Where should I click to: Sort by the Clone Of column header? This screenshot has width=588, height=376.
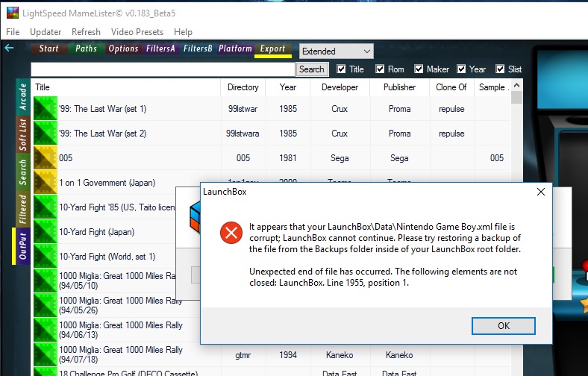tap(451, 87)
